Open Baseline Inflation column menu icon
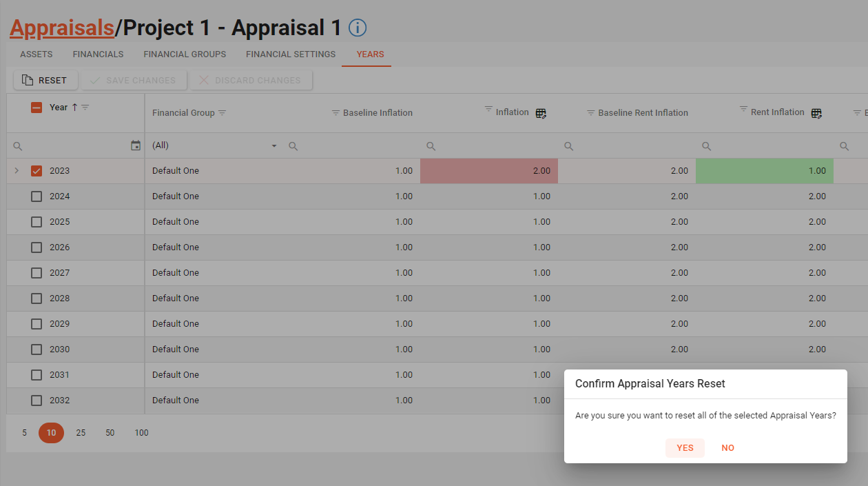Image resolution: width=868 pixels, height=486 pixels. [x=335, y=113]
